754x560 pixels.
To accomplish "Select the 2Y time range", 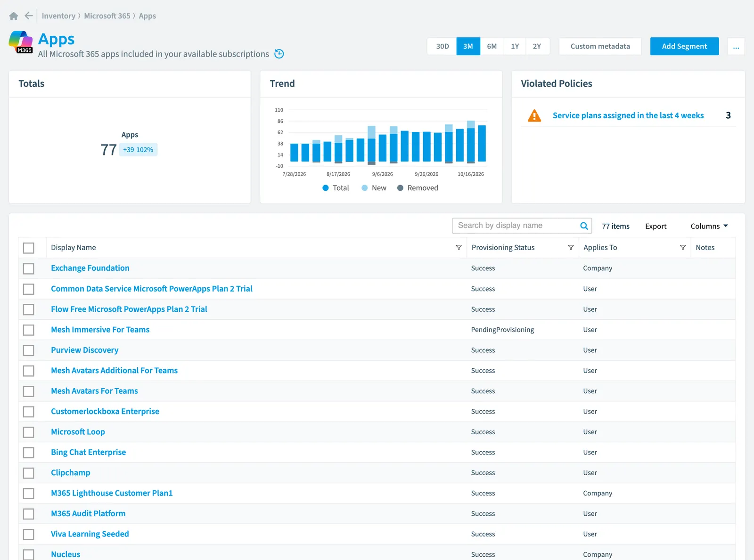I will [x=537, y=46].
